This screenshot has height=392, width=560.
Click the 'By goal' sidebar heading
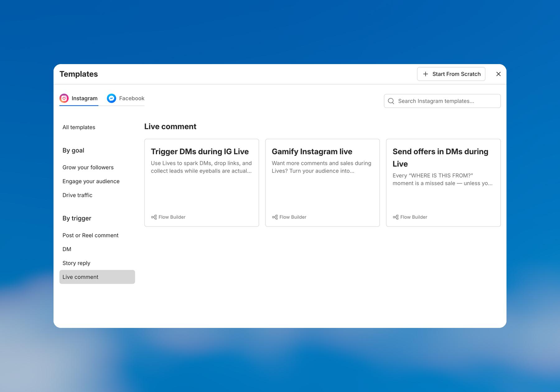point(73,151)
